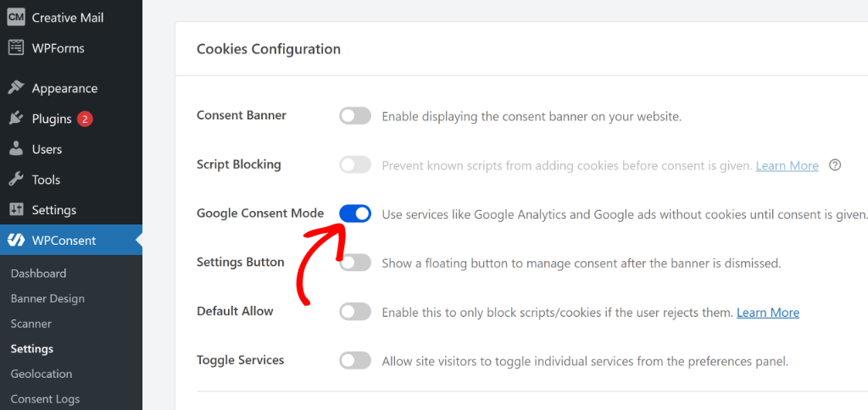Click the Plugins plug icon
This screenshot has width=868, height=410.
coord(16,119)
